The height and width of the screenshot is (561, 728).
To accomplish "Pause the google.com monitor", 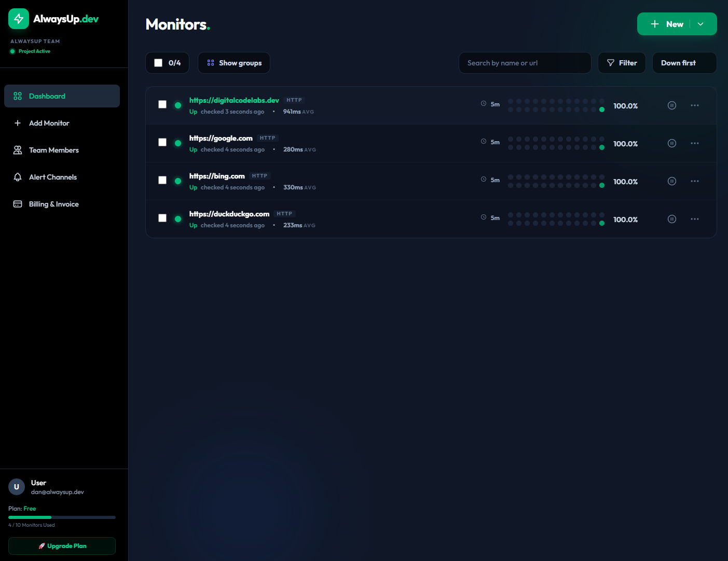I will [x=672, y=143].
